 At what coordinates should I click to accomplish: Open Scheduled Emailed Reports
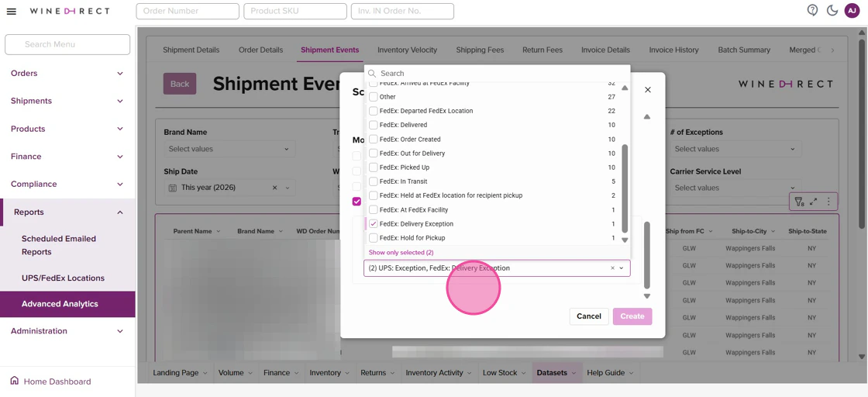pyautogui.click(x=59, y=245)
